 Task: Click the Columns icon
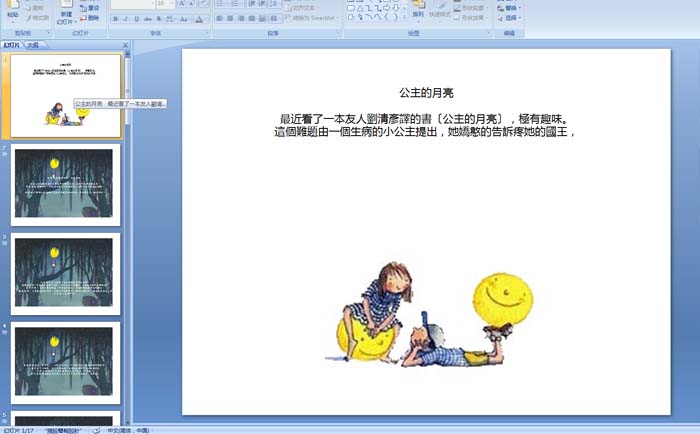274,18
